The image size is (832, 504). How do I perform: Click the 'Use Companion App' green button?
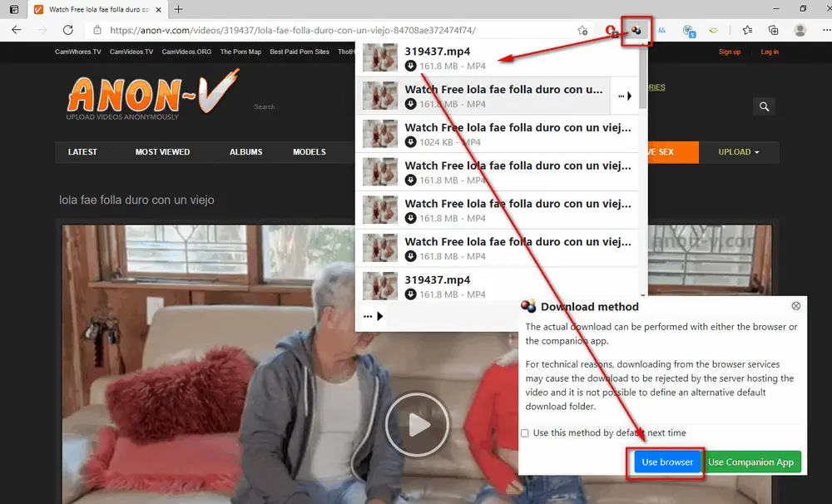tap(752, 462)
